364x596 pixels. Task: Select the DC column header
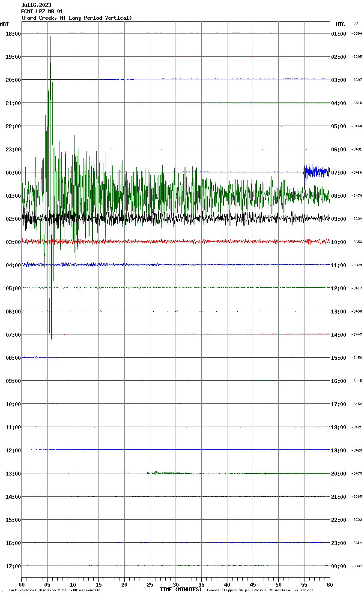(355, 23)
